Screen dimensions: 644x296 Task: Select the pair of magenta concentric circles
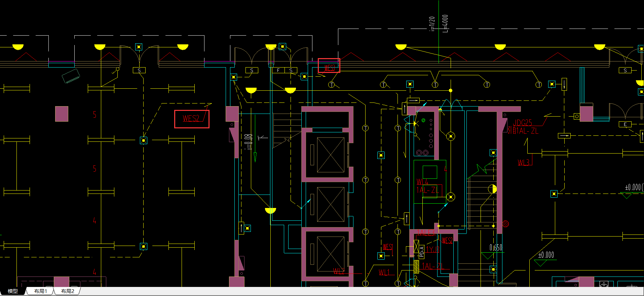coord(422,153)
